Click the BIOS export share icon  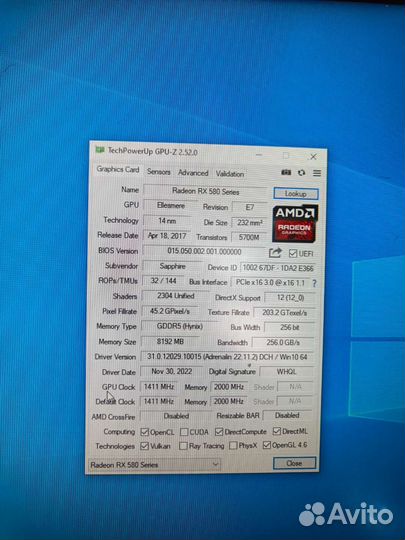[x=275, y=253]
